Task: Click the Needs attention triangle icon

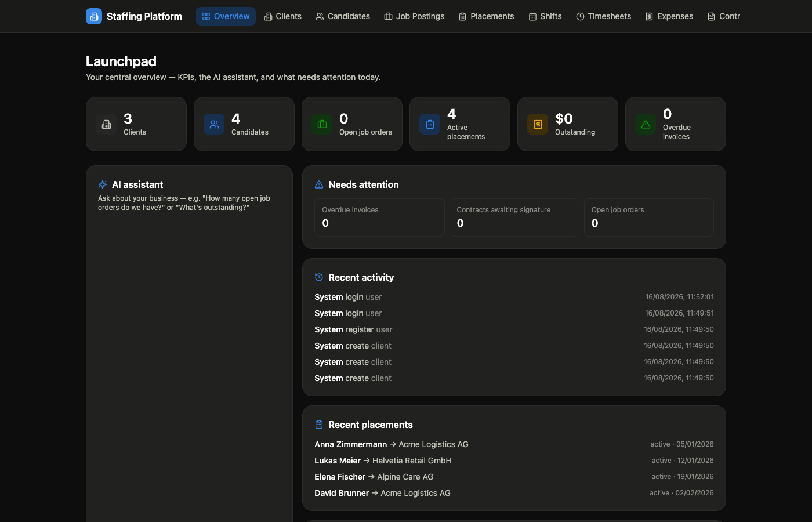Action: click(319, 184)
